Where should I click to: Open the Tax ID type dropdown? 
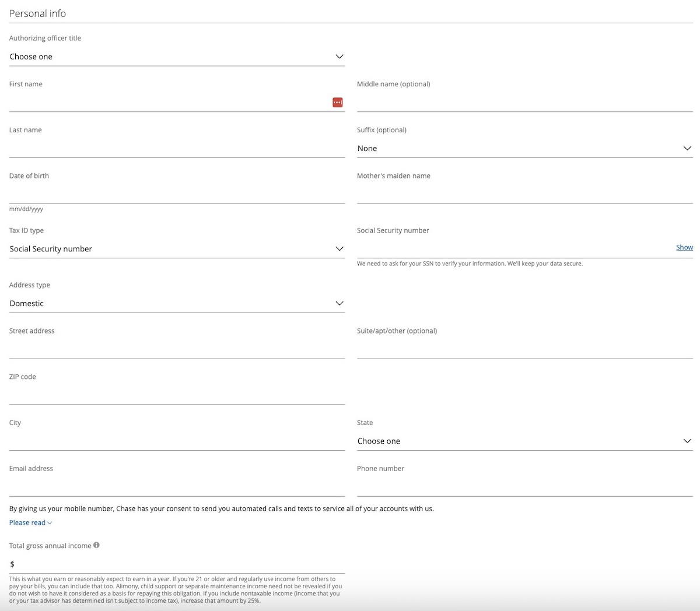[177, 249]
